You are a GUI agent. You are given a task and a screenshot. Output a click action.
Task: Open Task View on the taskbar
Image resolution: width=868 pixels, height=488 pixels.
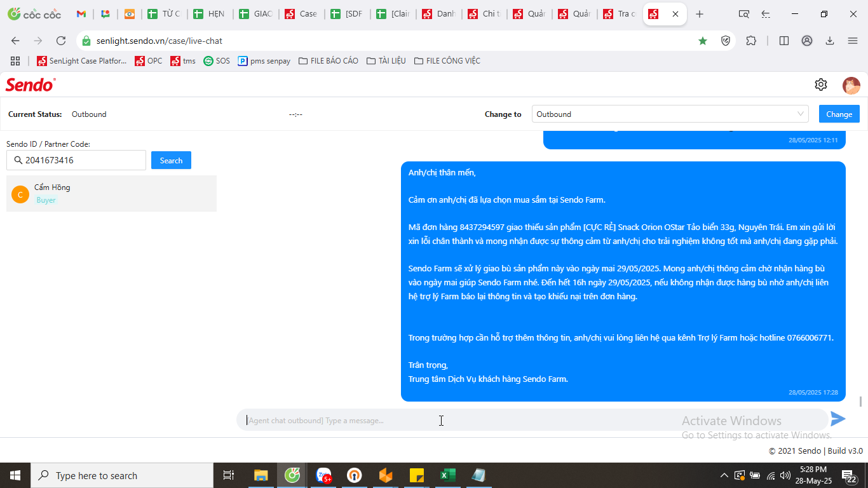coord(229,475)
